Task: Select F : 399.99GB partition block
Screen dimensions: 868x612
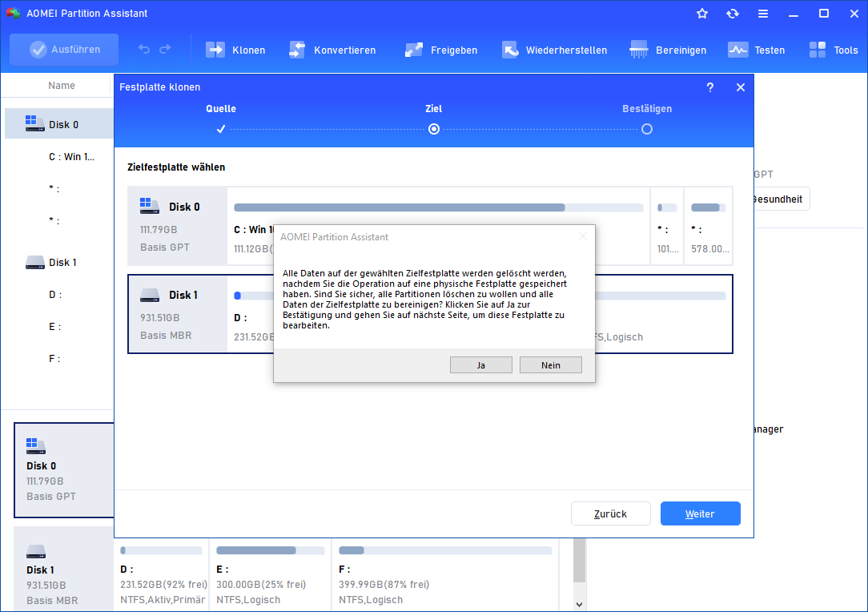Action: tap(445, 576)
